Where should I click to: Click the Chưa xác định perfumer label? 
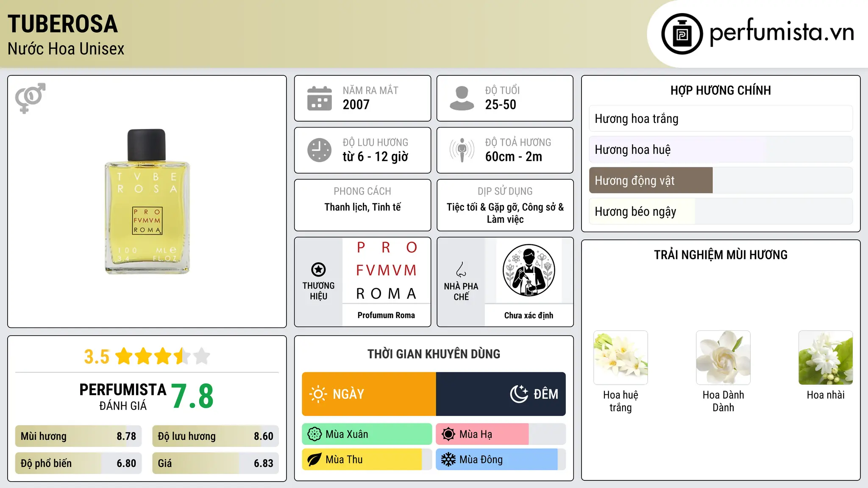(x=529, y=315)
